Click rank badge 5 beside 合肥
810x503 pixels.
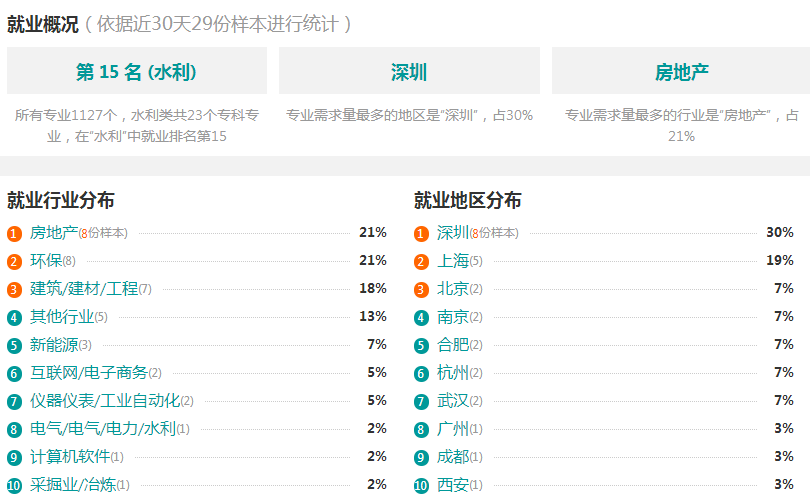[422, 345]
